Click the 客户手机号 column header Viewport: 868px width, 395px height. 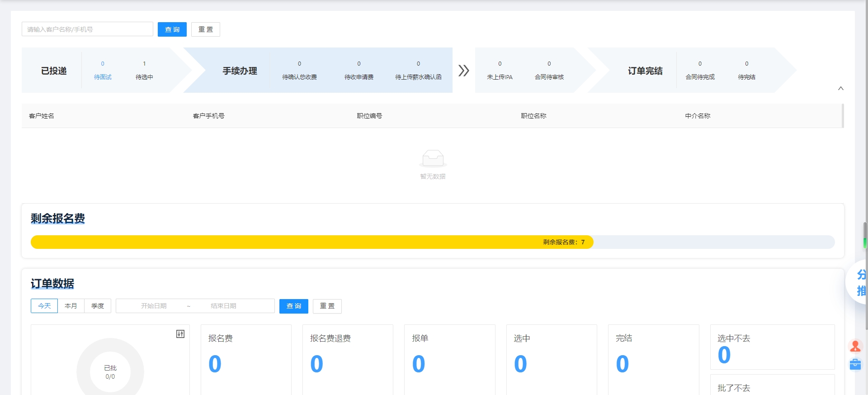tap(208, 116)
